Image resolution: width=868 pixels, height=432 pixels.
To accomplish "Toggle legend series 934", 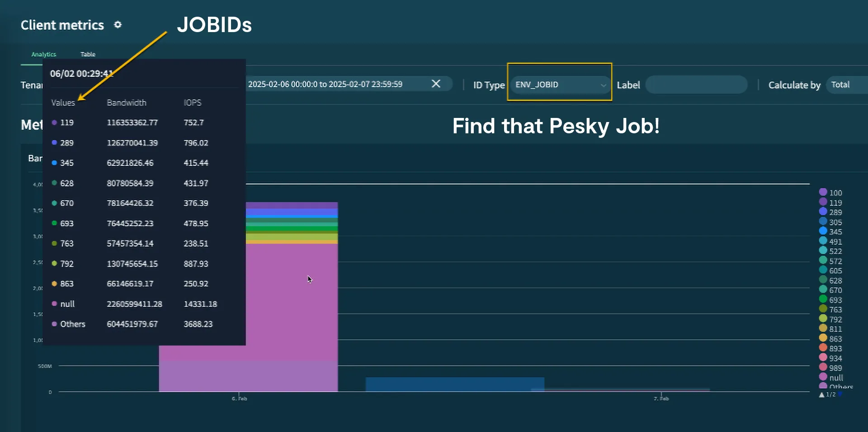I will 830,358.
